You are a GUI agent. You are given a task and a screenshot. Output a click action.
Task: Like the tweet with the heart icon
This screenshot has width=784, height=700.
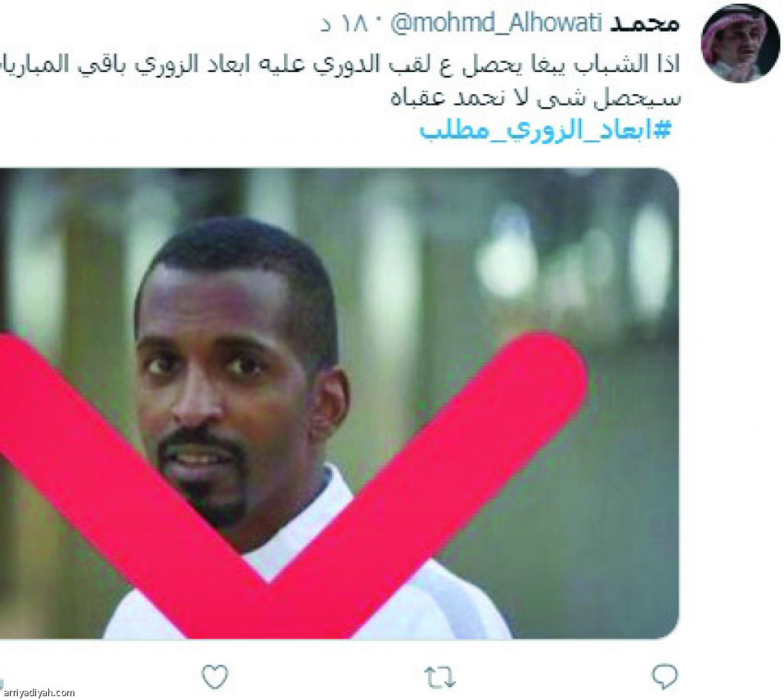point(215,677)
